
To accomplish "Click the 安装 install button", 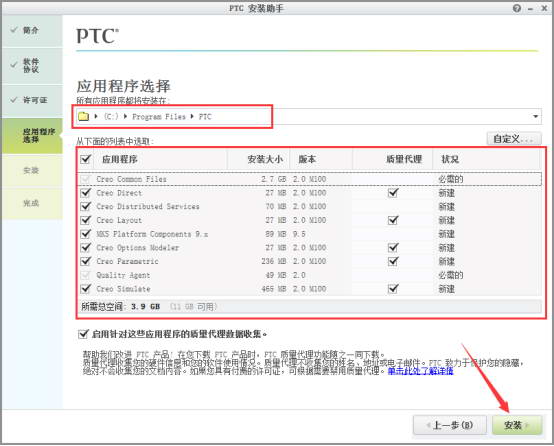I will click(x=517, y=425).
